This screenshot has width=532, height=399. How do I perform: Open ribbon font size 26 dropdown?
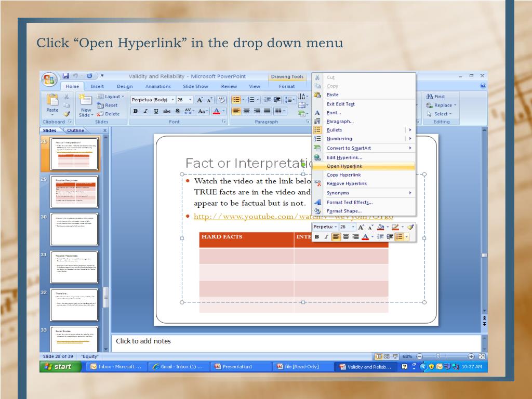[190, 100]
